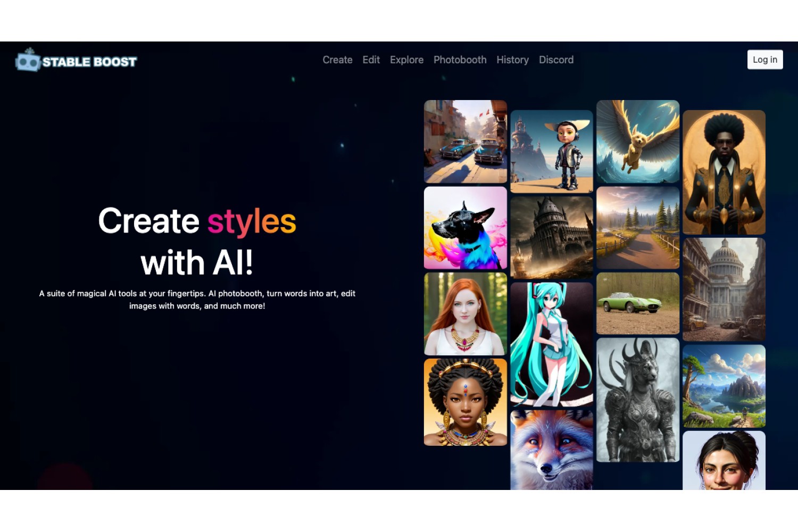Select the woman with gold jewelry portrait
The height and width of the screenshot is (532, 798).
click(x=465, y=402)
